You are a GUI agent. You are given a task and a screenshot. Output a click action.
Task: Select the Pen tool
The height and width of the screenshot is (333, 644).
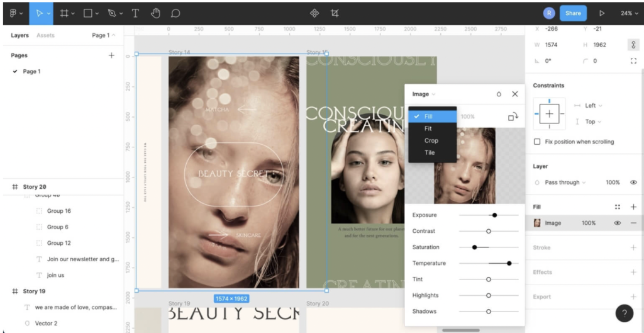pos(111,13)
